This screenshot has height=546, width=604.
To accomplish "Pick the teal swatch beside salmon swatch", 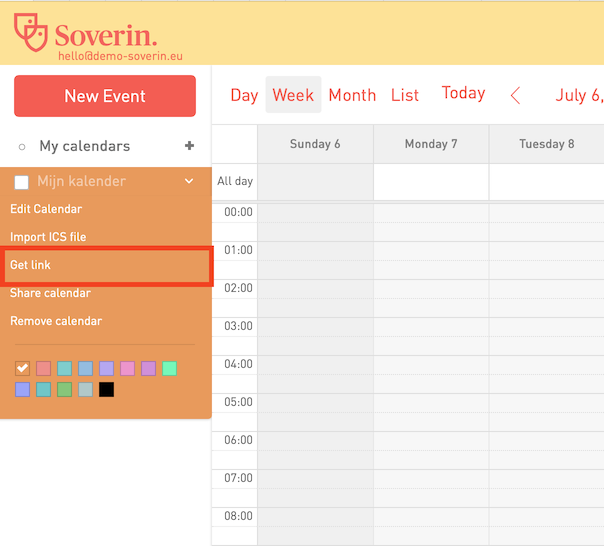I will click(64, 368).
